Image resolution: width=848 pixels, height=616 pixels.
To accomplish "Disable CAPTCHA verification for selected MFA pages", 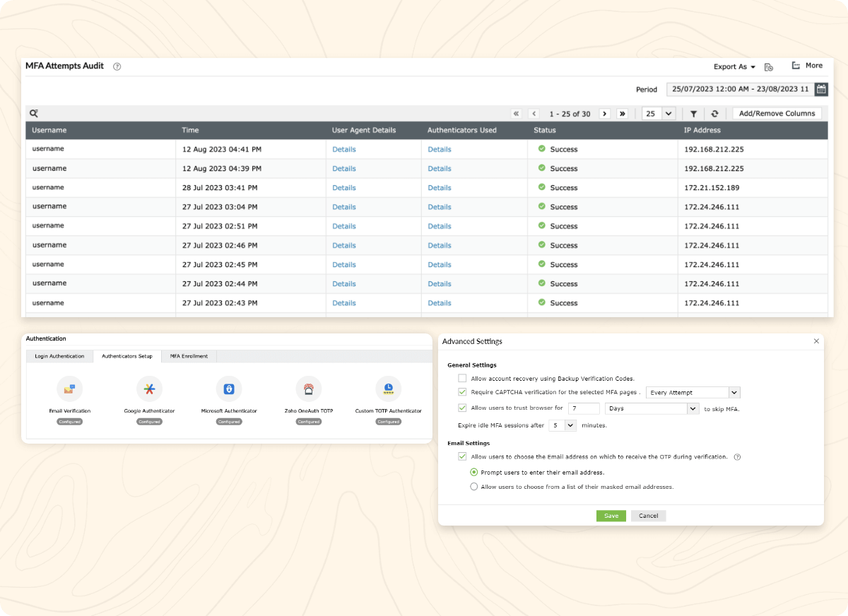I will (463, 393).
